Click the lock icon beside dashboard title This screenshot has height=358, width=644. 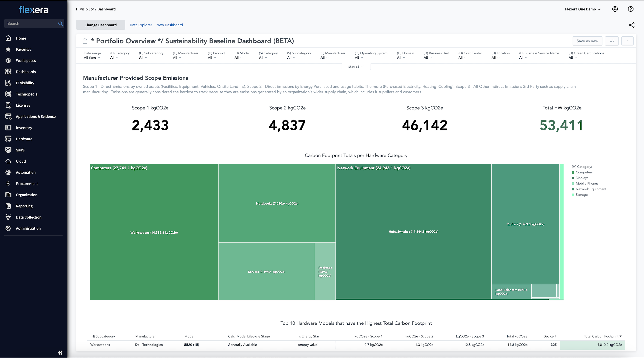pos(85,41)
